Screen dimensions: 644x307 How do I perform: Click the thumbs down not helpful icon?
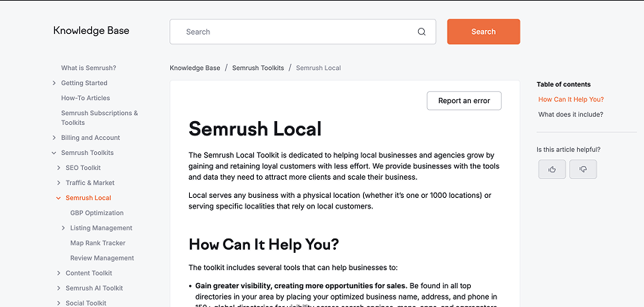click(x=583, y=169)
